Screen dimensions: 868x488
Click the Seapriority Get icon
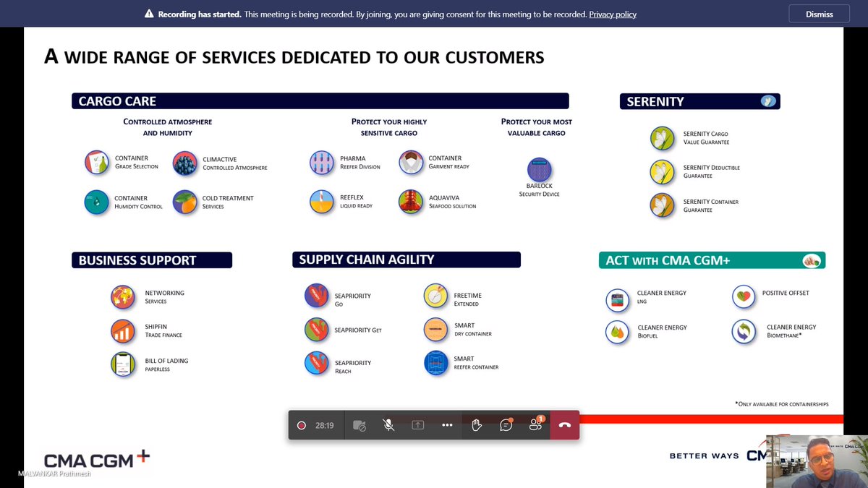317,330
